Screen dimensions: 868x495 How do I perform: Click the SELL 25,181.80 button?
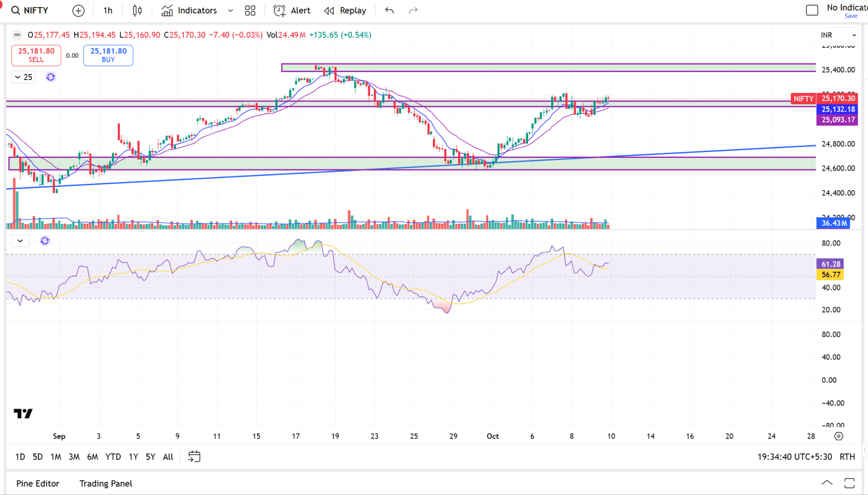(36, 55)
